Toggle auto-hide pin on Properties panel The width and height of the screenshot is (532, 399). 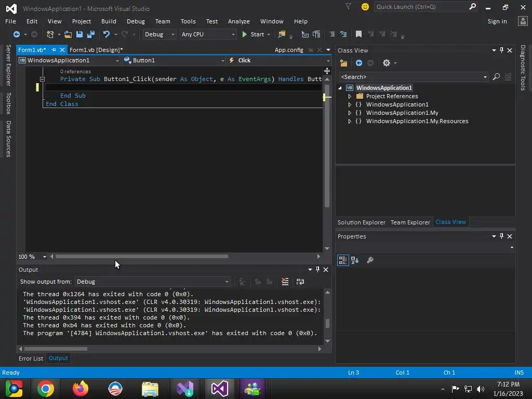(x=501, y=236)
